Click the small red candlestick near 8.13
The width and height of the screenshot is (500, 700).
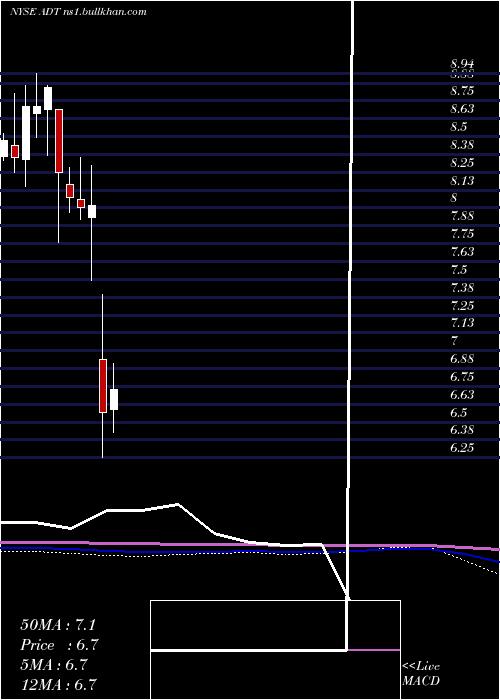pos(70,191)
